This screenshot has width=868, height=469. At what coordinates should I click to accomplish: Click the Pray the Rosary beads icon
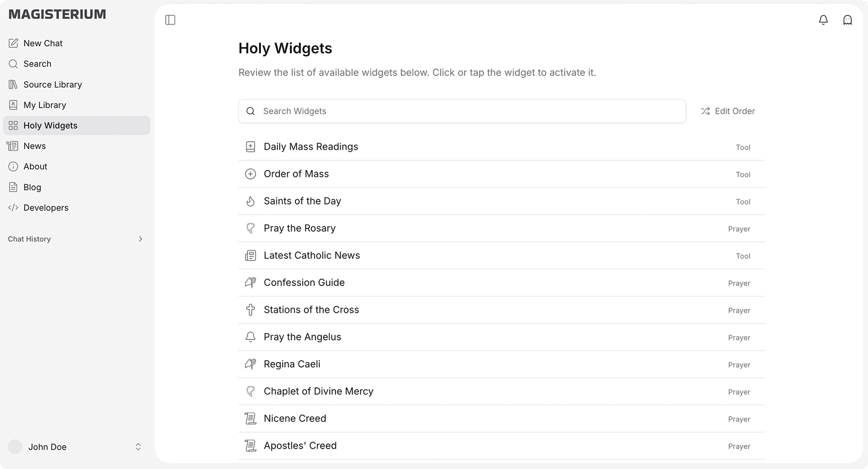(250, 228)
